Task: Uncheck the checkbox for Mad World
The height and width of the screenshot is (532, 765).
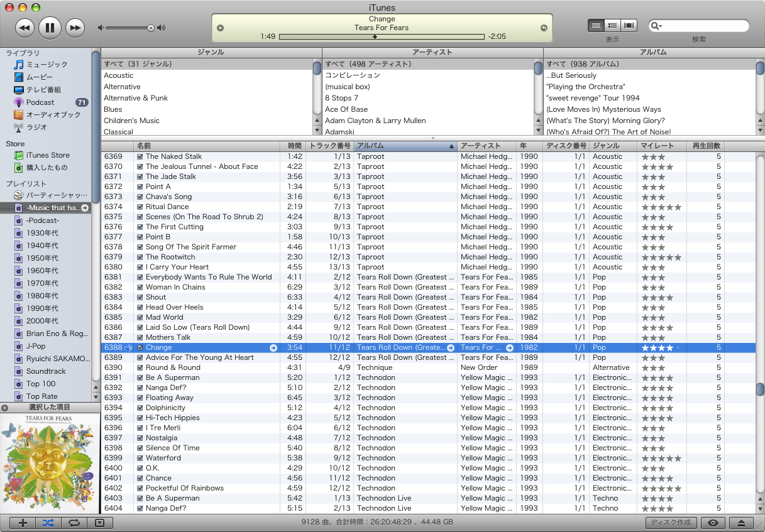Action: [140, 317]
